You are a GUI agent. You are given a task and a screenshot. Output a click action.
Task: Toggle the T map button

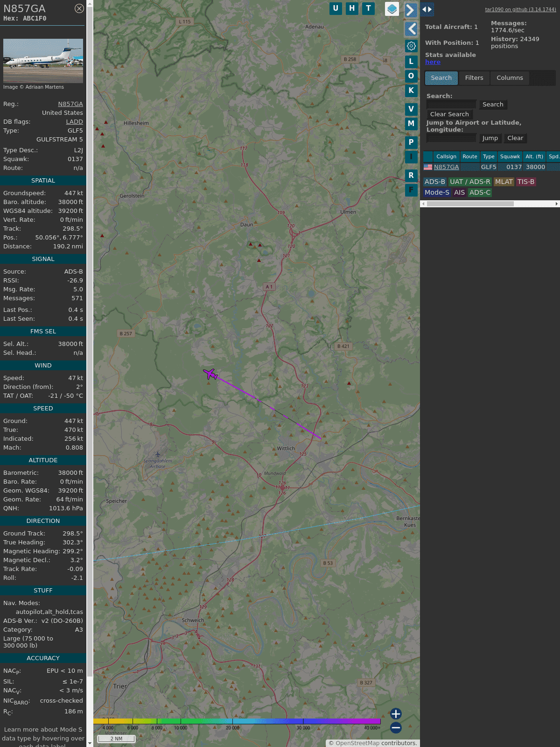click(368, 8)
